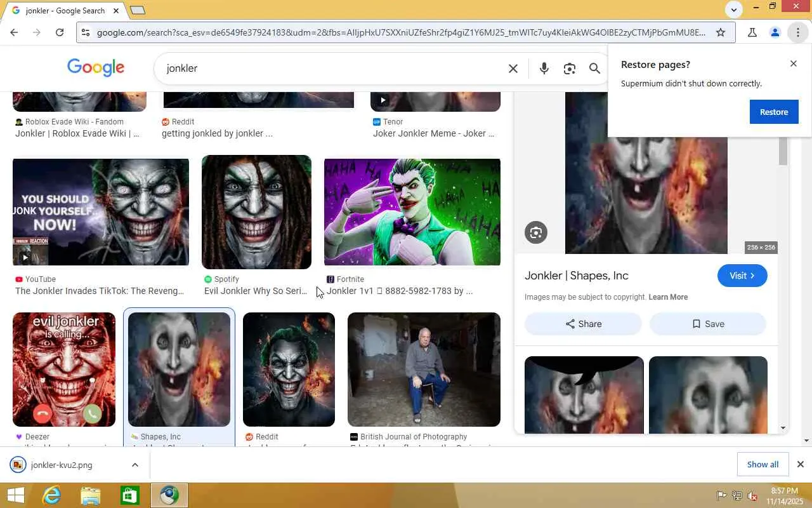The height and width of the screenshot is (508, 812).
Task: Open the Joker Jonkler Meme Tenor result
Action: coord(434,133)
